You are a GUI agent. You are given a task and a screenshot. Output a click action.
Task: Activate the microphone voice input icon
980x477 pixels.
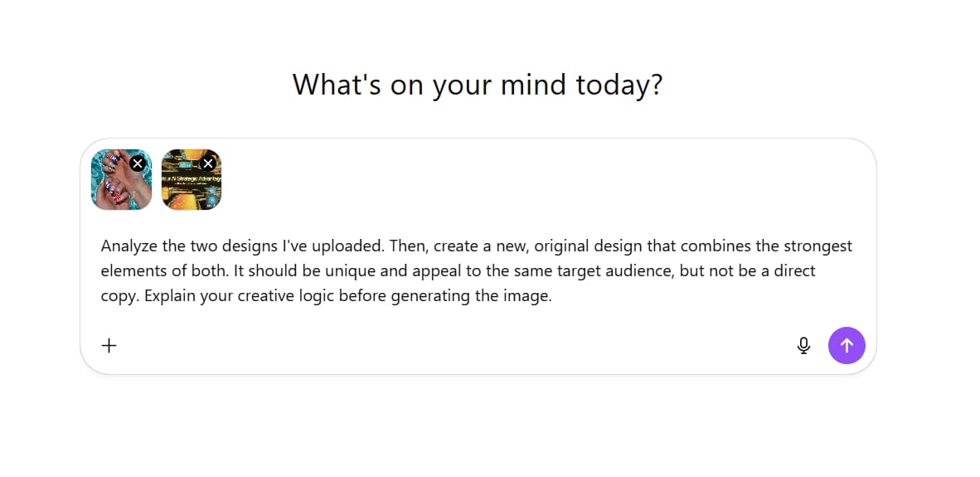click(x=803, y=346)
